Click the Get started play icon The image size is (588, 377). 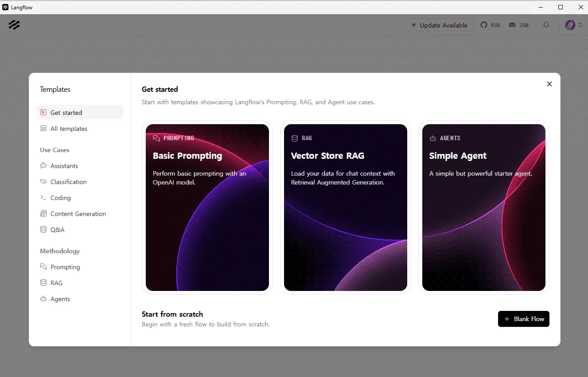[x=43, y=113]
